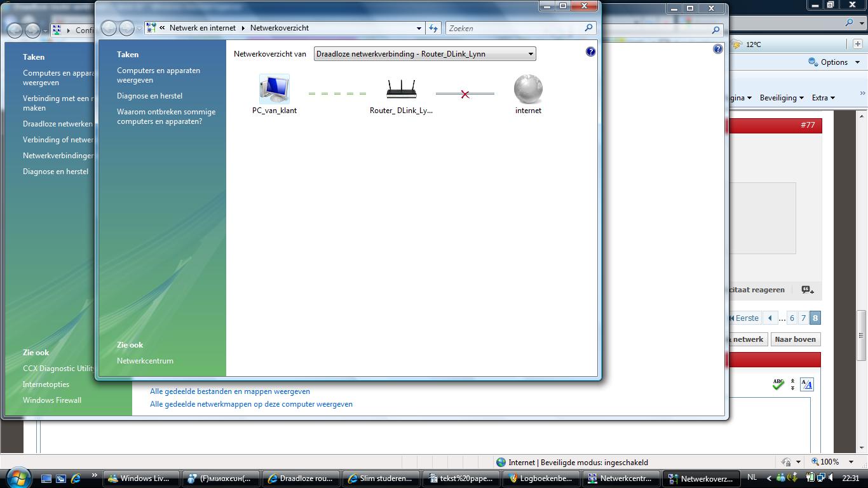Open Windows Firewall in Netwerkcentrum sidebar
Viewport: 868px width, 488px height.
pos(52,400)
